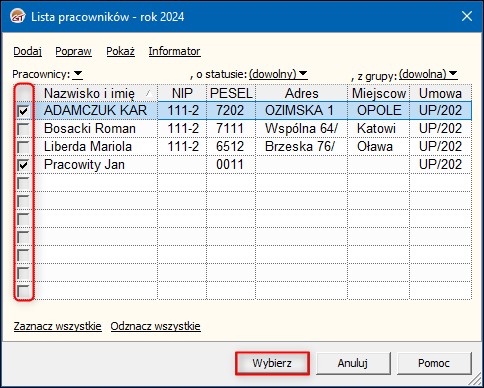Screen dimensions: 484x388
Task: Click the resize grip in dialog corner
Action: pyautogui.click(x=476, y=380)
